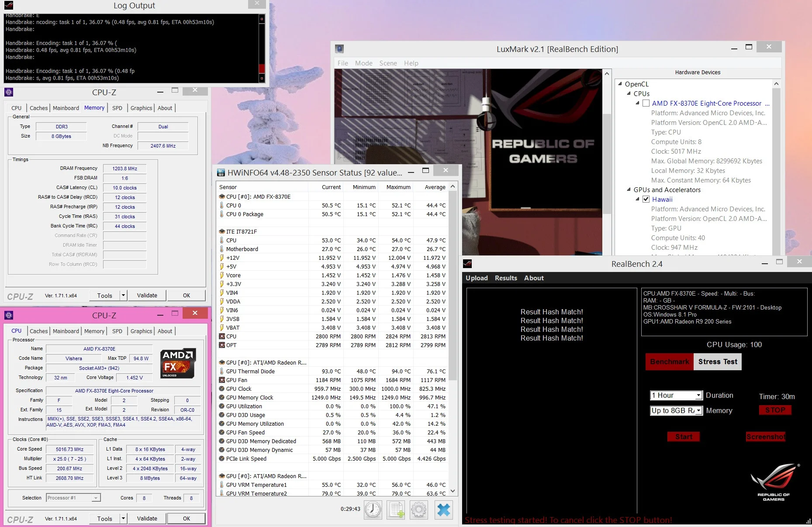812x527 pixels.
Task: Collapse the OpenCL tree node
Action: click(x=620, y=84)
